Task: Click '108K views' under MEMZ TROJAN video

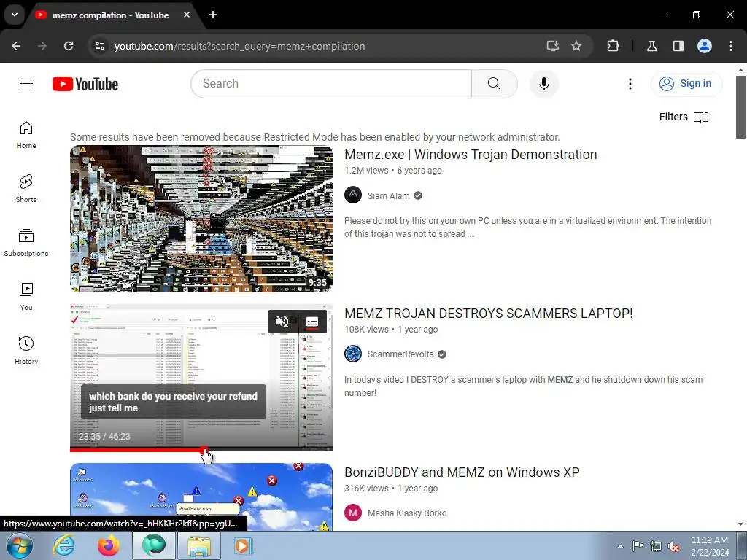Action: (x=366, y=330)
